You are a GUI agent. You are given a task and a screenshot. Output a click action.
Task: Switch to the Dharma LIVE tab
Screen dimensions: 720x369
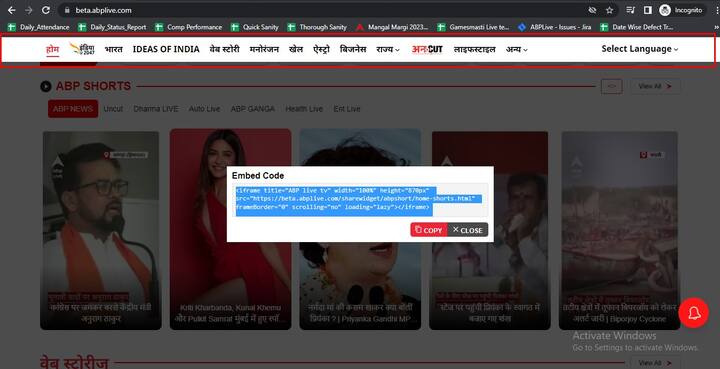156,109
